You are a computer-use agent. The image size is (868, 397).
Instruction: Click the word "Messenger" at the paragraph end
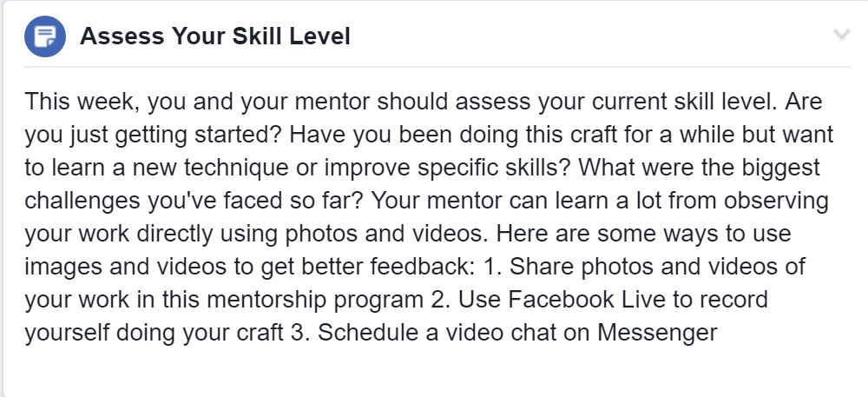[x=656, y=333]
